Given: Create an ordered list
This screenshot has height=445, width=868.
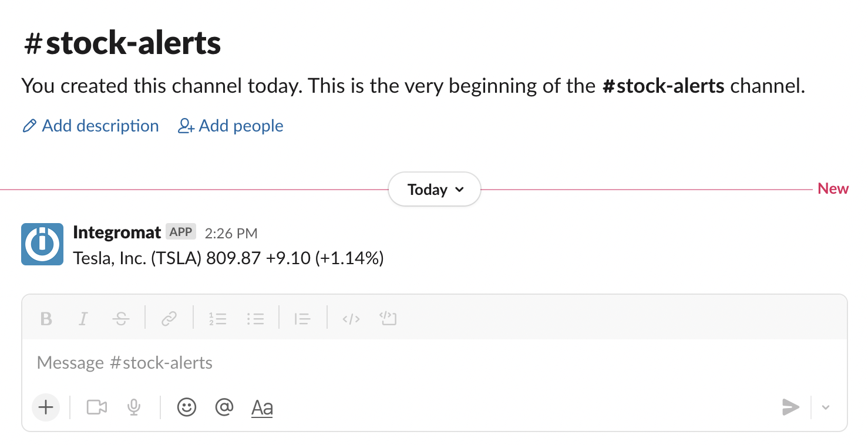Looking at the screenshot, I should click(217, 318).
